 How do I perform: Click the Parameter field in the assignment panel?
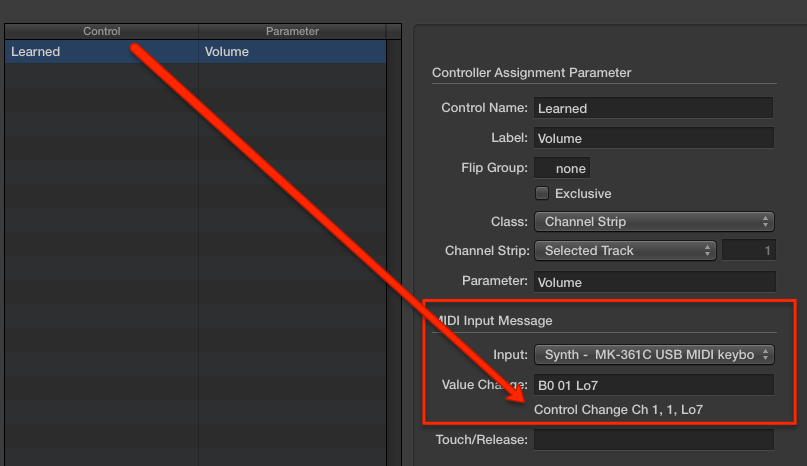click(x=654, y=282)
